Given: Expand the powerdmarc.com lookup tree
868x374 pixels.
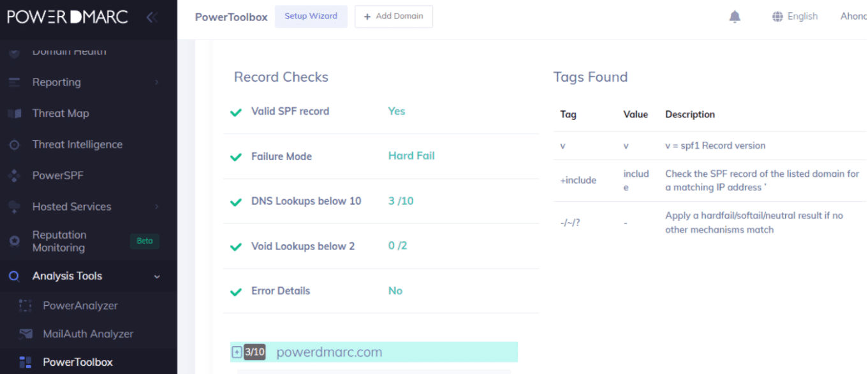Looking at the screenshot, I should pyautogui.click(x=237, y=352).
